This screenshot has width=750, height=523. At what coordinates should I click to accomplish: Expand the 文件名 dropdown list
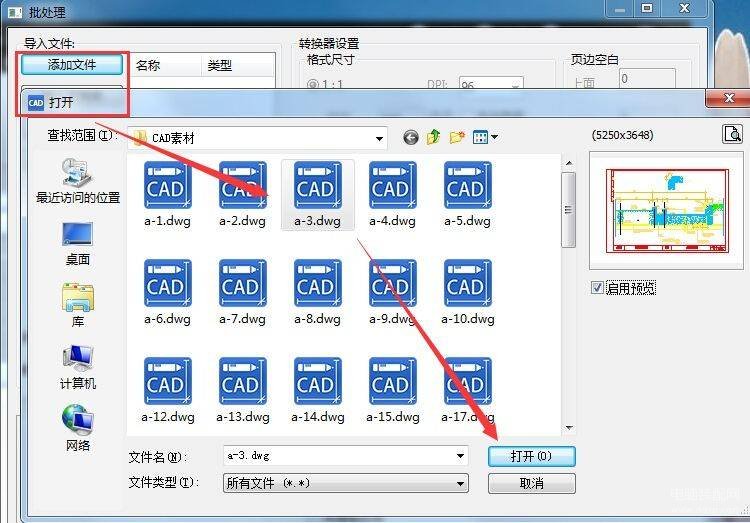460,456
